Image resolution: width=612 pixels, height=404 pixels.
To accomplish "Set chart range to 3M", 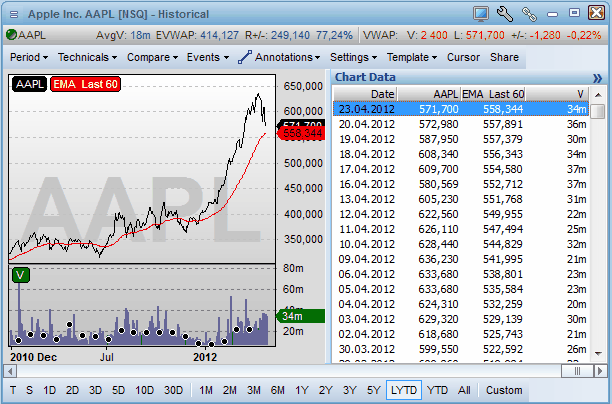I will pyautogui.click(x=254, y=390).
